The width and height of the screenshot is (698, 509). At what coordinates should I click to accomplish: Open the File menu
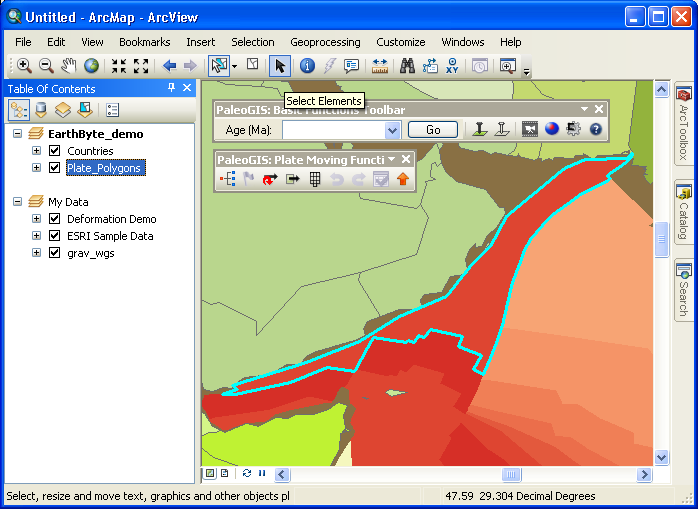coord(23,42)
